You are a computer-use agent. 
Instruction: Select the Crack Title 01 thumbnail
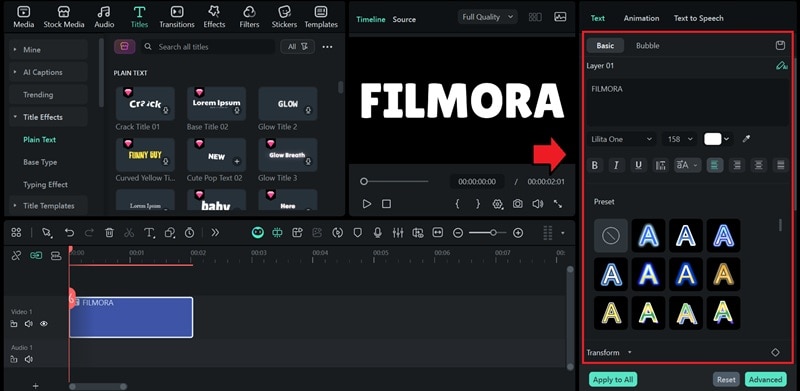click(x=145, y=104)
